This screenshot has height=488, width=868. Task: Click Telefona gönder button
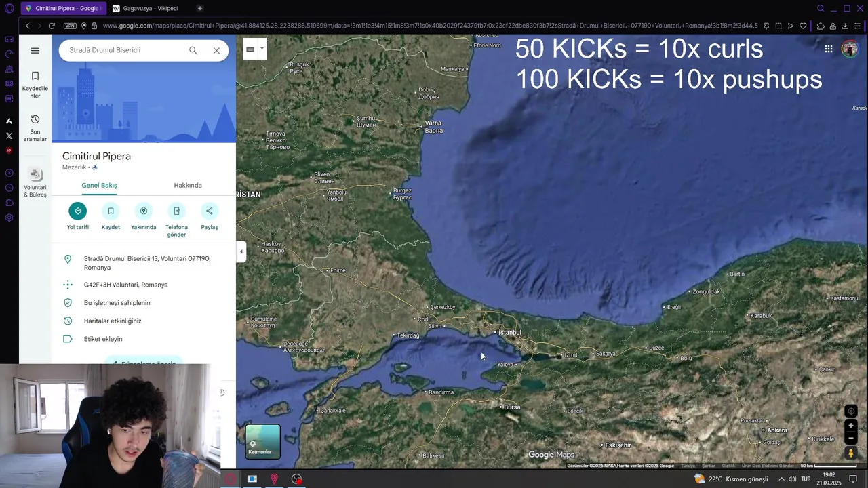tap(176, 220)
